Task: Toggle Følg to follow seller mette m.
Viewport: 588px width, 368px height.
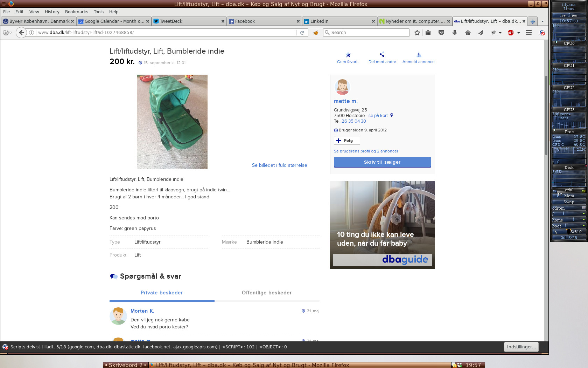Action: click(347, 141)
